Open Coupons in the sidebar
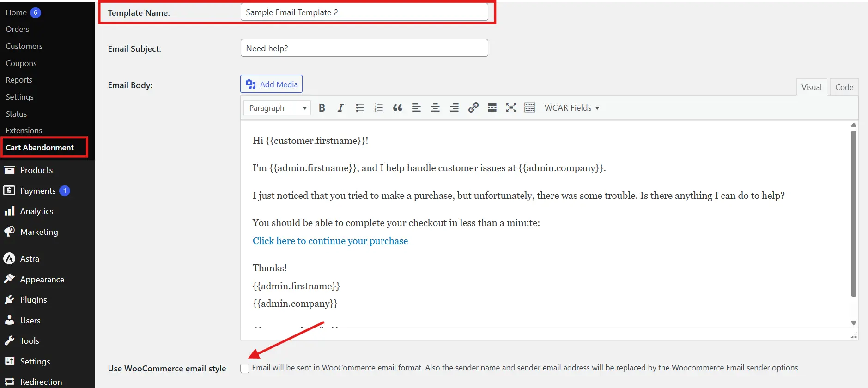Viewport: 868px width, 388px height. (x=21, y=63)
